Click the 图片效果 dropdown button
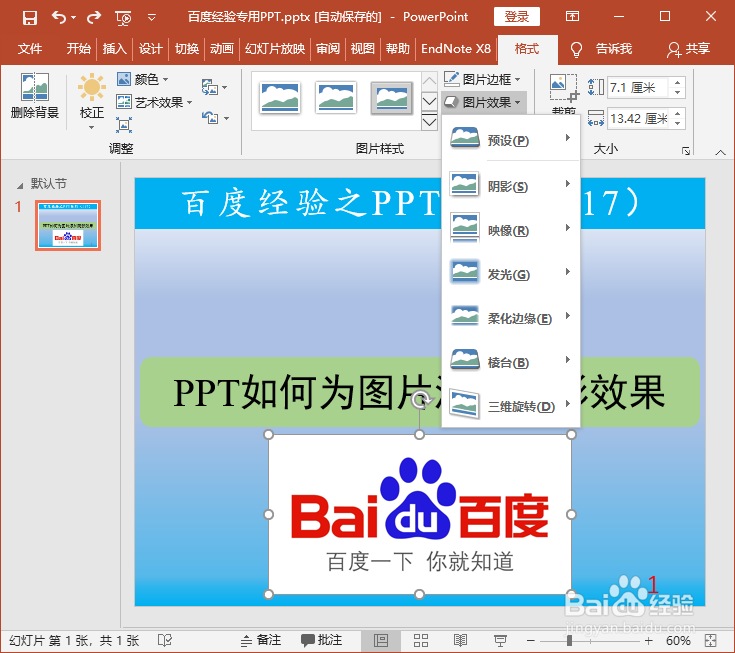Viewport: 735px width, 653px height. pyautogui.click(x=483, y=102)
